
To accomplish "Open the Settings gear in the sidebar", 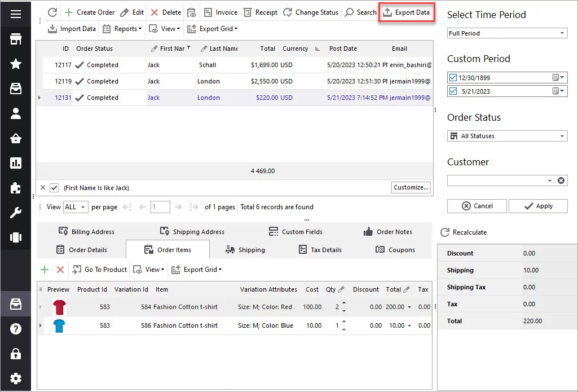I will [16, 378].
